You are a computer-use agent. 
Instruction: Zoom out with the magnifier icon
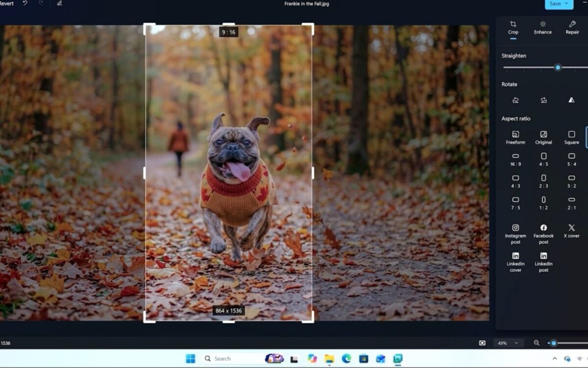click(537, 343)
